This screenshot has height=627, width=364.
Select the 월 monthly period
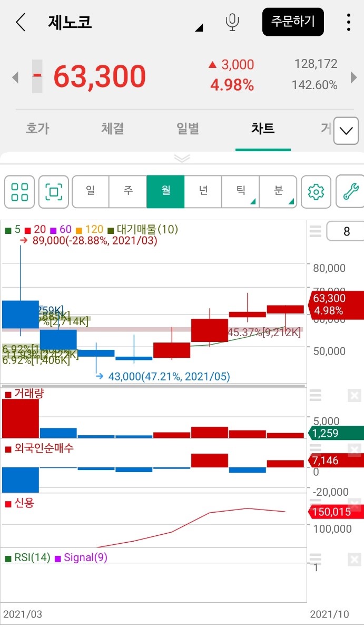pos(165,192)
